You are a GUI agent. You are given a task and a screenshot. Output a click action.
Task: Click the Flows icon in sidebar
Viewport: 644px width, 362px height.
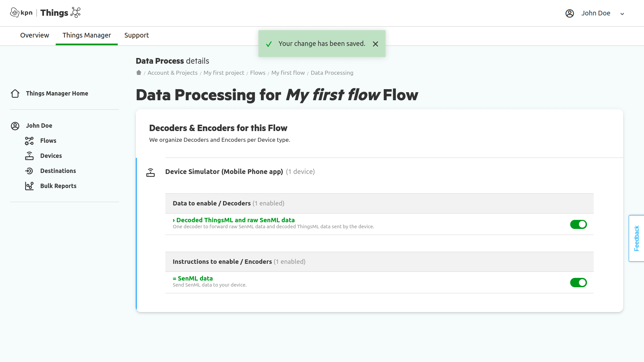[29, 141]
